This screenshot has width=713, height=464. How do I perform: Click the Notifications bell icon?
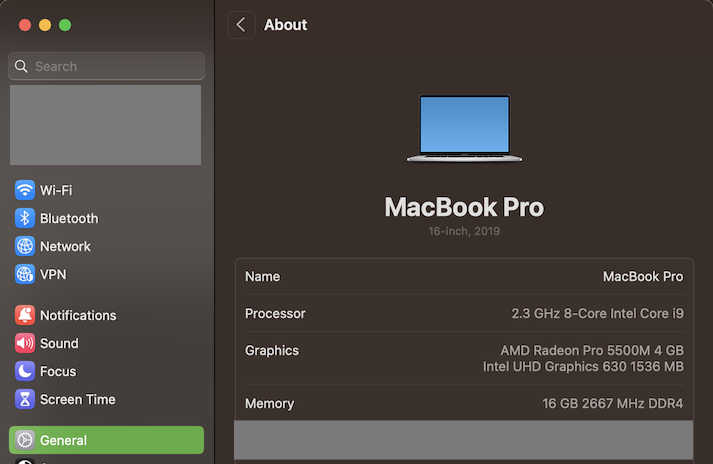25,315
